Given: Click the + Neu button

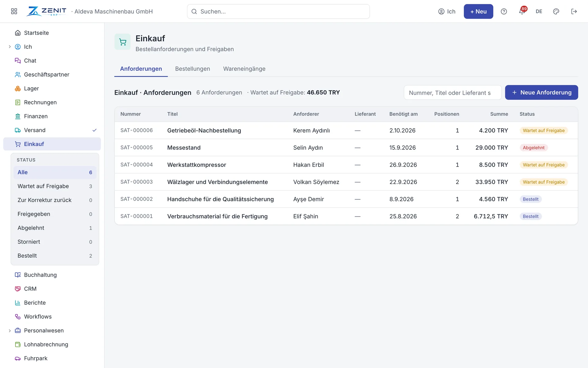Looking at the screenshot, I should pos(478,11).
